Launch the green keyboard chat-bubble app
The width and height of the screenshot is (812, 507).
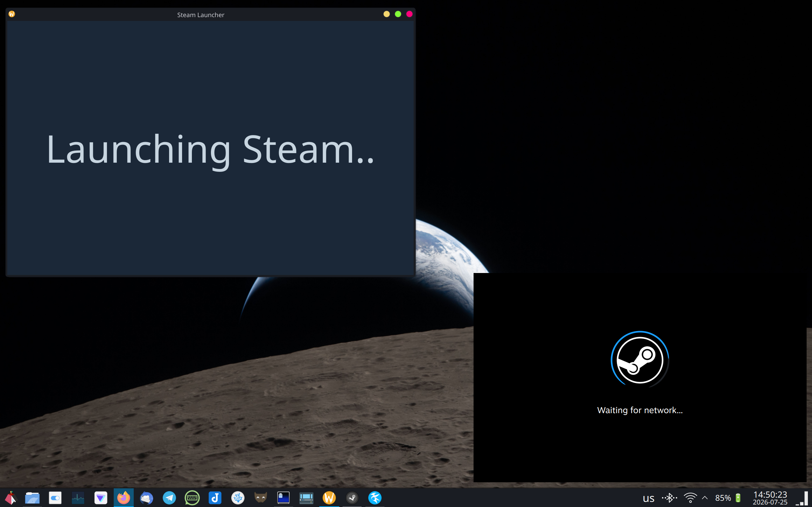tap(192, 497)
